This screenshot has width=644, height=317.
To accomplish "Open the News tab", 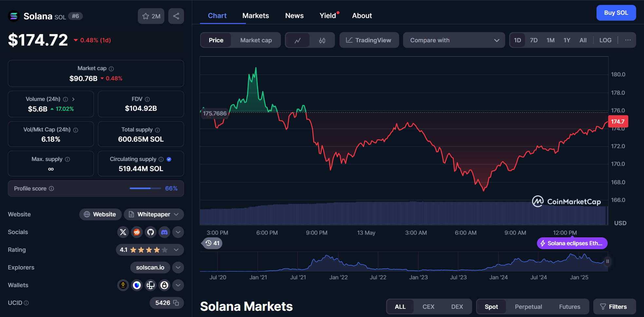I will pos(294,15).
